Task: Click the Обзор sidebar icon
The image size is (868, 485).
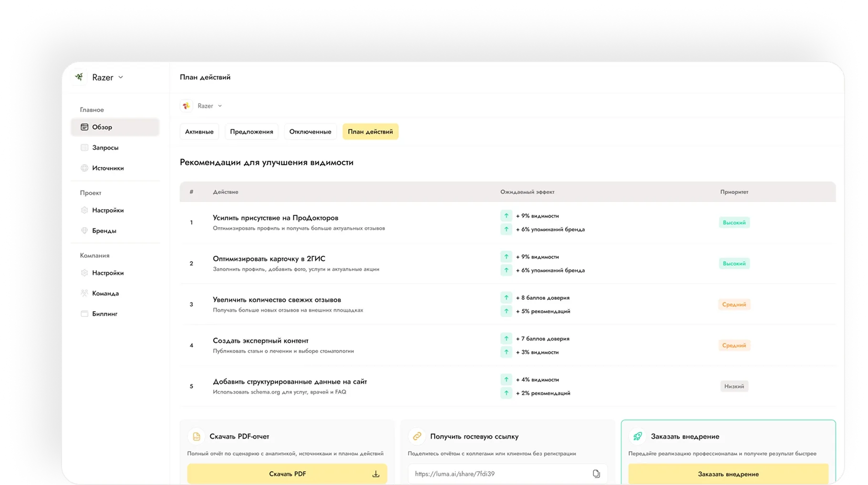Action: (x=84, y=127)
